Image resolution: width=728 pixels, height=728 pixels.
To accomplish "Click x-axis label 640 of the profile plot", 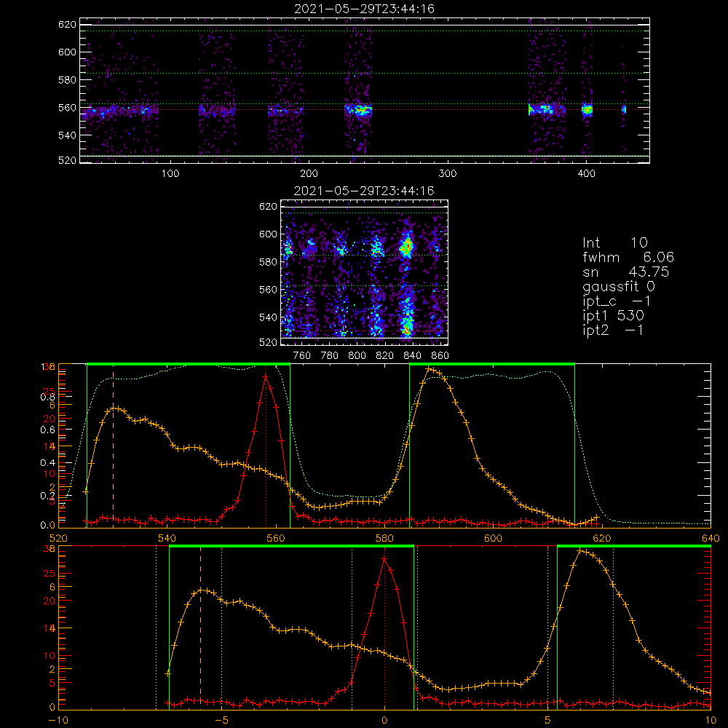I will pyautogui.click(x=711, y=538).
